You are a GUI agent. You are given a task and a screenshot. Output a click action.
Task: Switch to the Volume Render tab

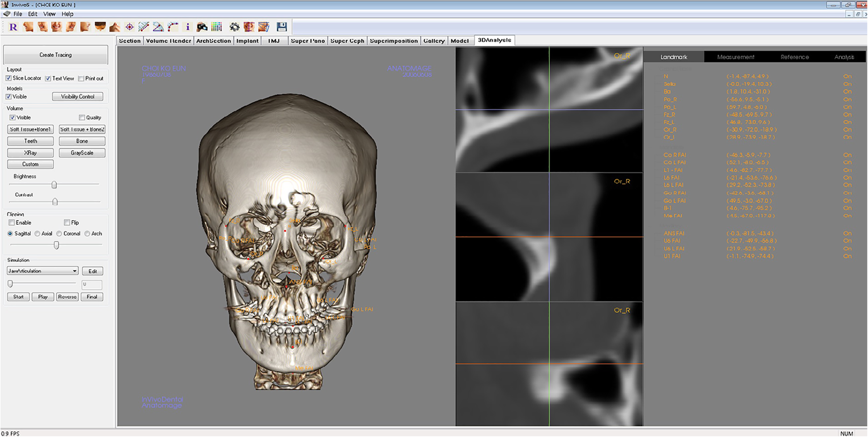click(169, 41)
